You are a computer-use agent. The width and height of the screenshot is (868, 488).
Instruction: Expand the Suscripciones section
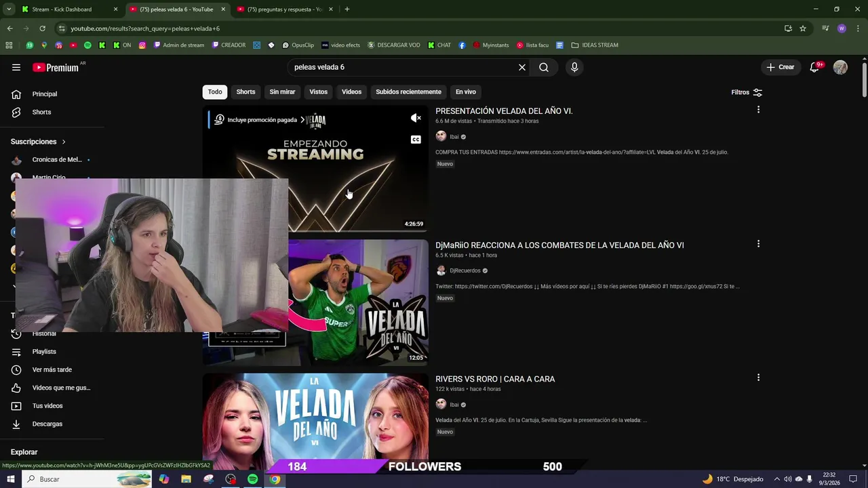[x=39, y=142]
